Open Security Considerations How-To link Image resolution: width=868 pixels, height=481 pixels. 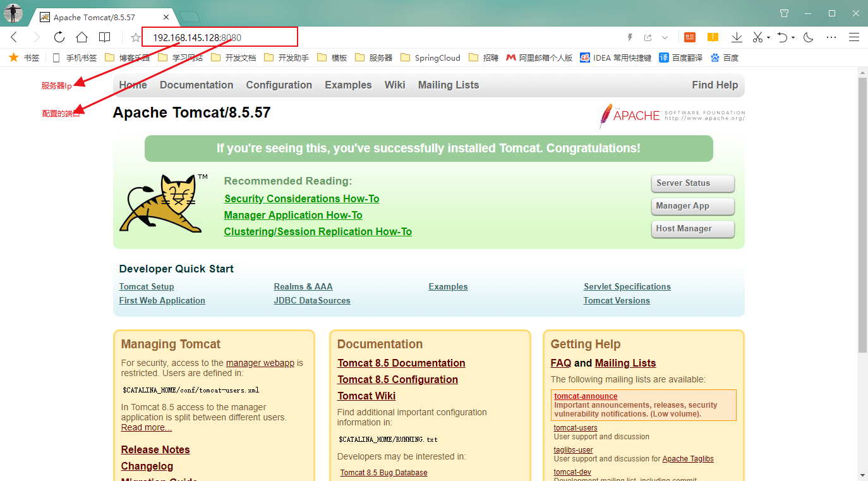pos(302,198)
